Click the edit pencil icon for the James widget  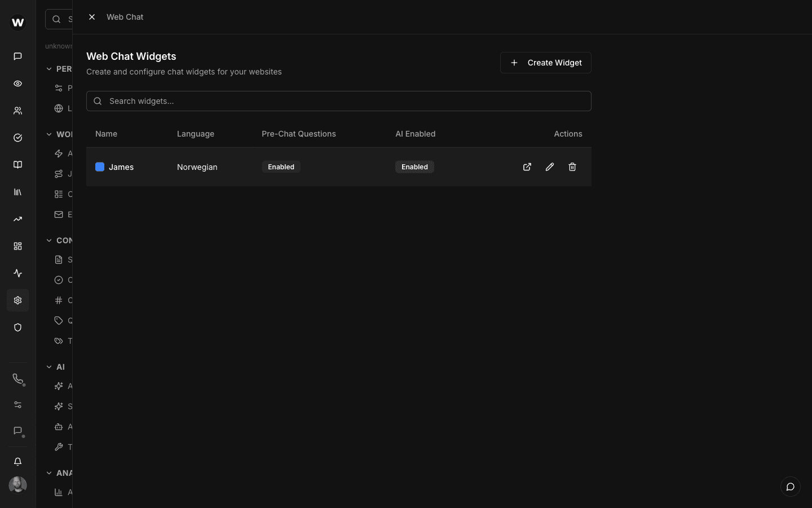549,167
